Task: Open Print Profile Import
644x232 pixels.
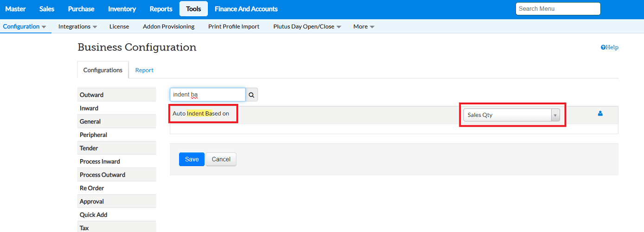Action: tap(234, 26)
